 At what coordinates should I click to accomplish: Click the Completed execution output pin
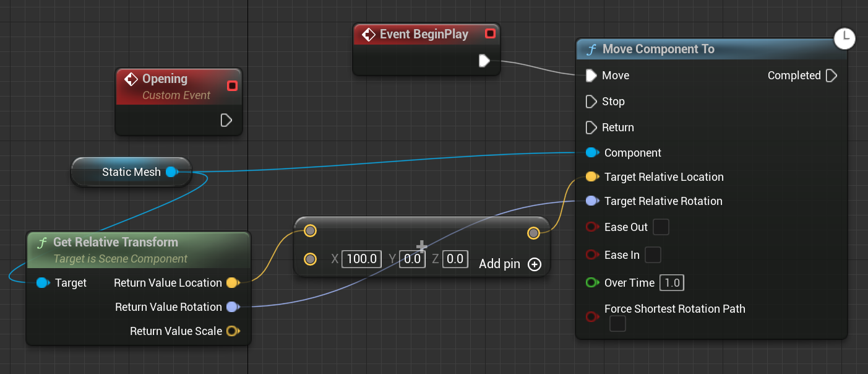pyautogui.click(x=831, y=76)
